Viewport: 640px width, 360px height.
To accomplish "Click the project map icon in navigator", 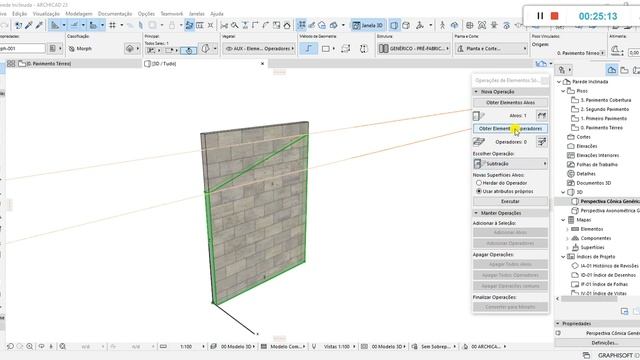I will click(x=611, y=70).
